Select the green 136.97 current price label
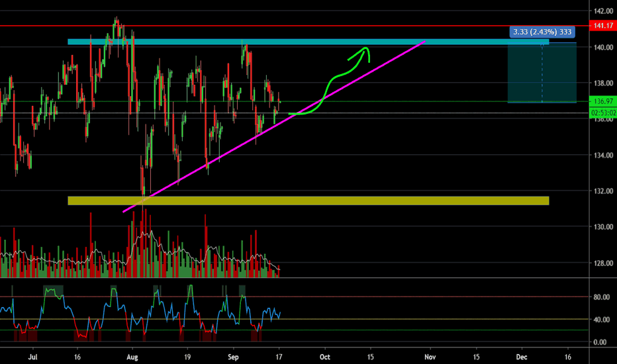 click(603, 101)
